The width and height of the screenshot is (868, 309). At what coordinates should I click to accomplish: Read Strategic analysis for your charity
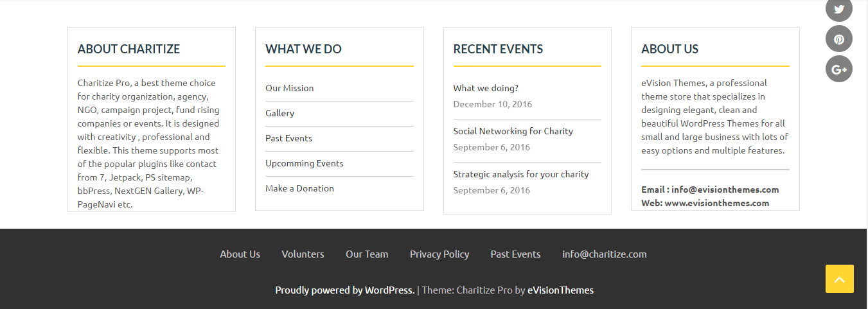[x=521, y=174]
